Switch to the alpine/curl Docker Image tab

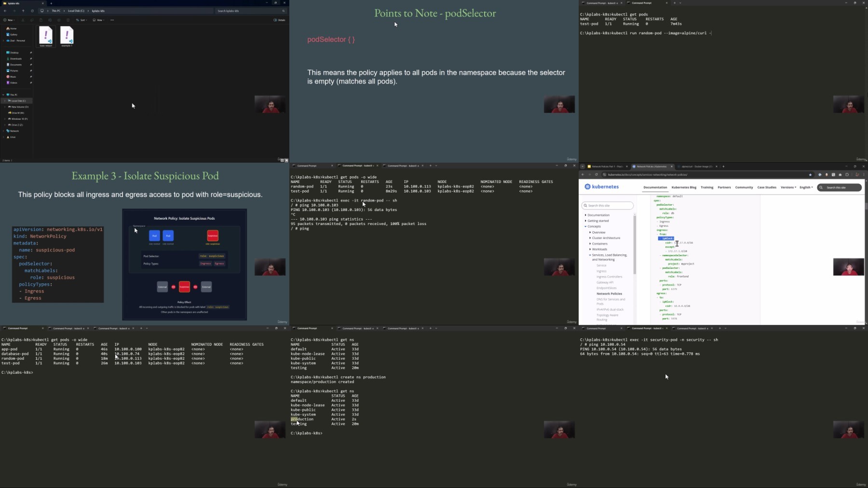point(697,167)
